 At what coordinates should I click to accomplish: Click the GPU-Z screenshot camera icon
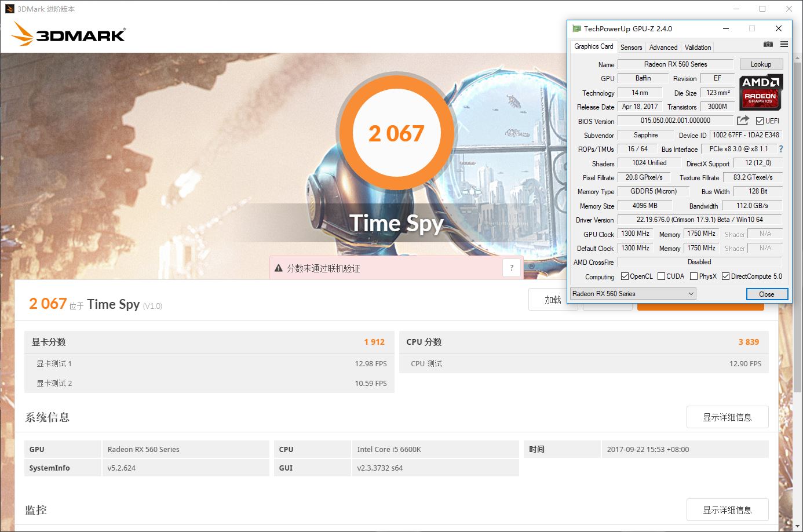click(x=768, y=45)
